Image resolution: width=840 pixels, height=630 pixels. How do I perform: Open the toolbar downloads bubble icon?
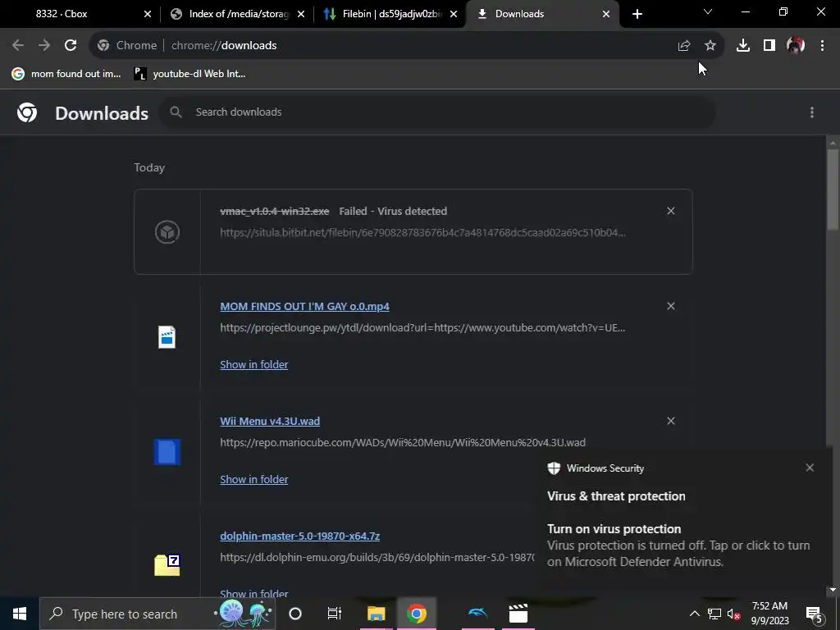click(x=743, y=46)
